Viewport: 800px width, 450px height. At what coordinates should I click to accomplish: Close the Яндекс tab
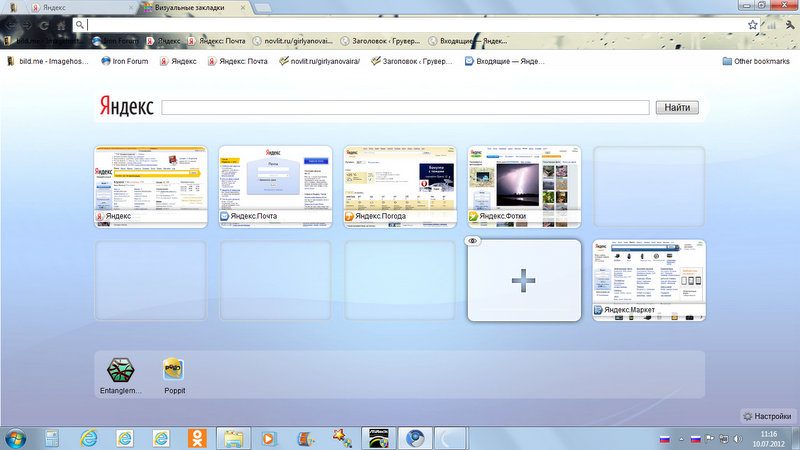pyautogui.click(x=131, y=8)
